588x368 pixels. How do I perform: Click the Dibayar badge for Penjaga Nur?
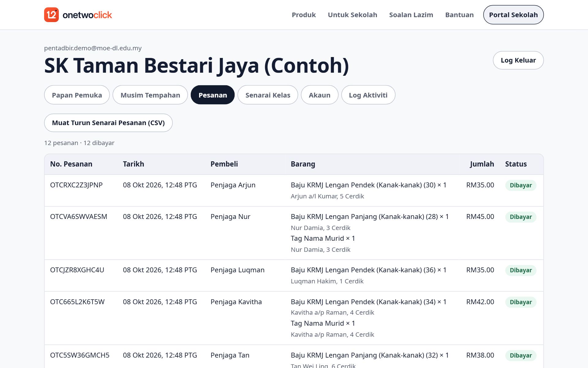coord(521,217)
